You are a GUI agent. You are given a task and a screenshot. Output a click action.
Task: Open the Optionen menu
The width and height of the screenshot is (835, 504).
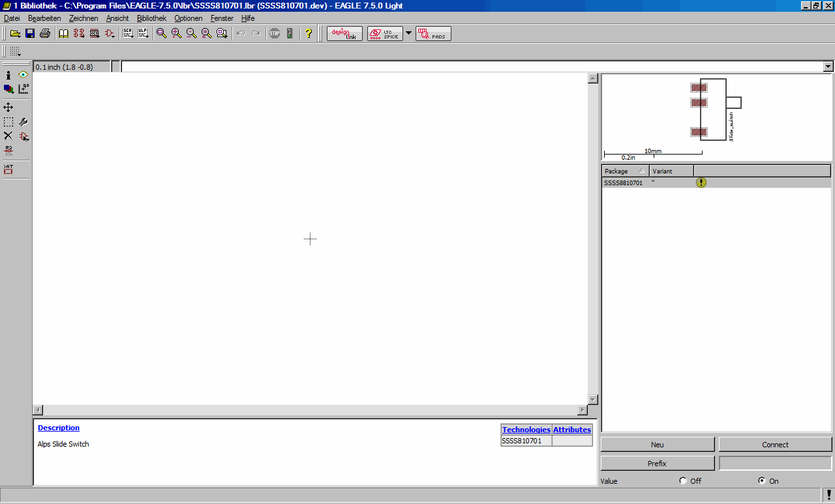tap(189, 18)
